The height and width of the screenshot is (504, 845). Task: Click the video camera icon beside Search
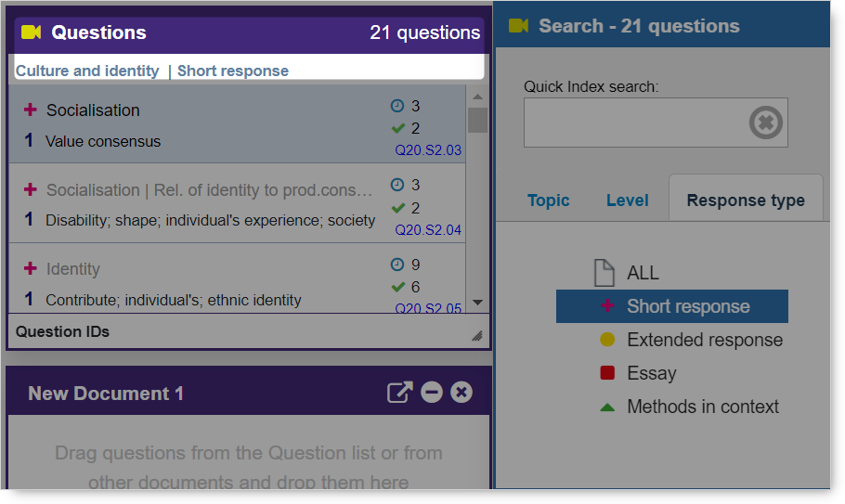518,26
